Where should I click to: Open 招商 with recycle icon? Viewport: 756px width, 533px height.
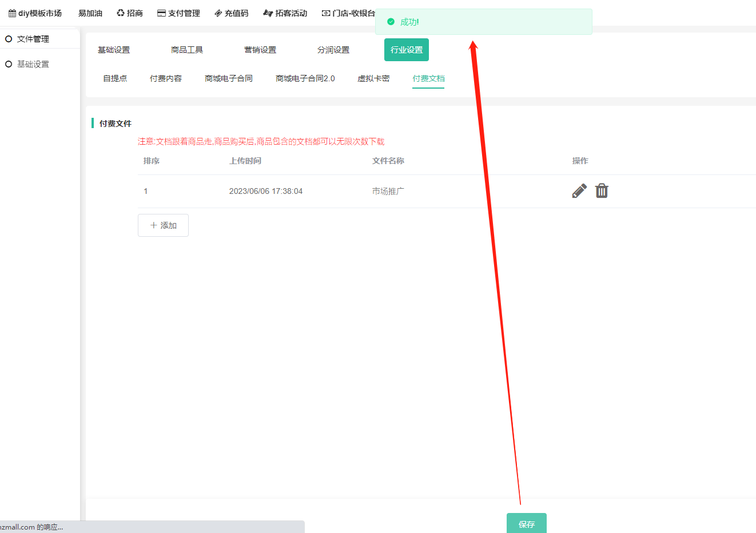point(130,13)
